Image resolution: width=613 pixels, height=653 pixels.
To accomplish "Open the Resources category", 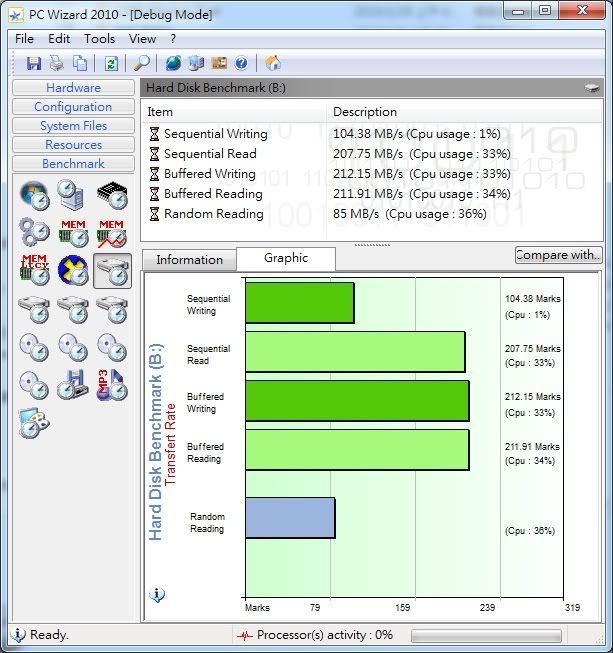I will point(74,145).
